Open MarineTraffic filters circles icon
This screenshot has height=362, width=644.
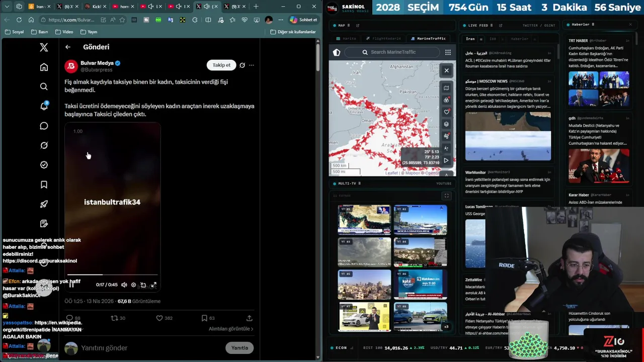446,100
